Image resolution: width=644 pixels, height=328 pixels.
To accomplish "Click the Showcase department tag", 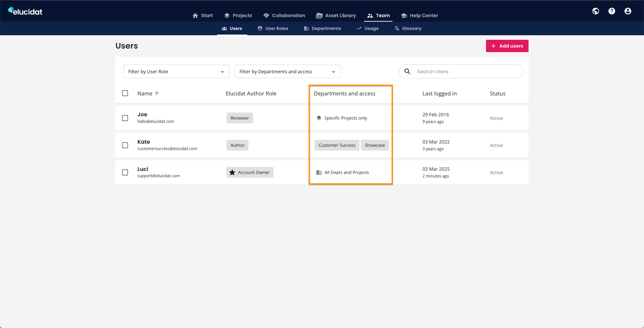I will click(375, 145).
